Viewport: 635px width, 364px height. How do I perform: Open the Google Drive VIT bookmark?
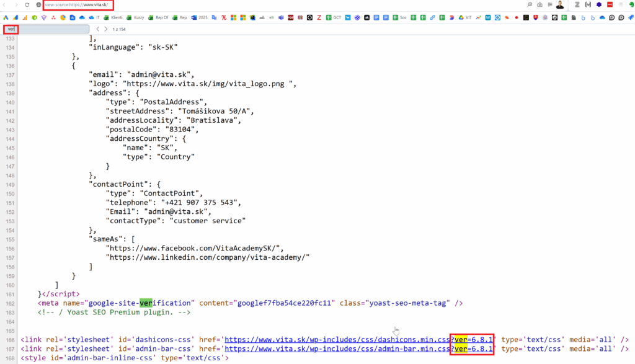point(464,18)
